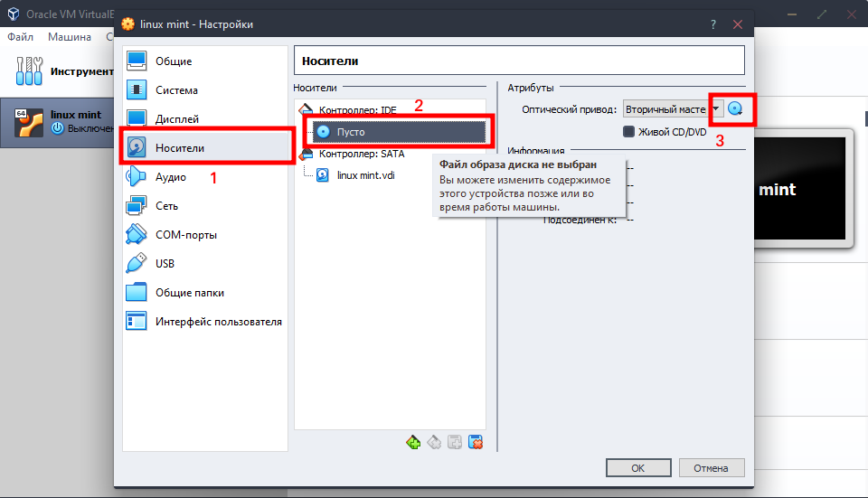
Task: Open the Машина menu
Action: [70, 37]
